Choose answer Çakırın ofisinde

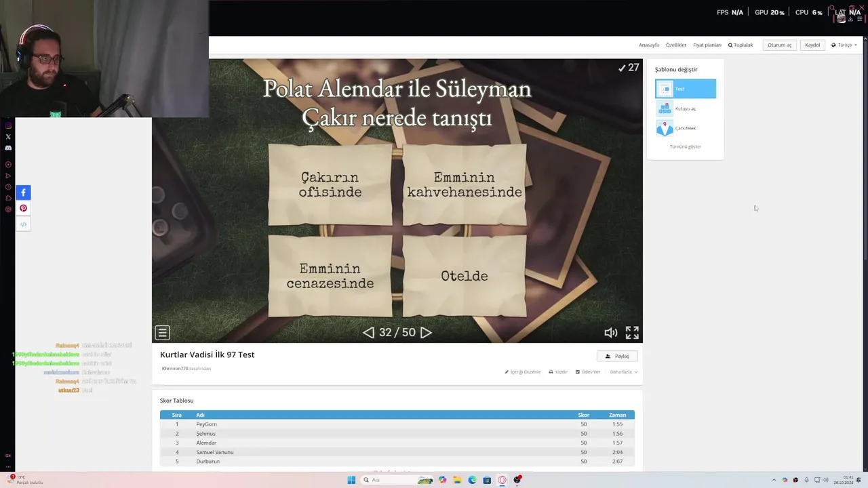pos(330,184)
